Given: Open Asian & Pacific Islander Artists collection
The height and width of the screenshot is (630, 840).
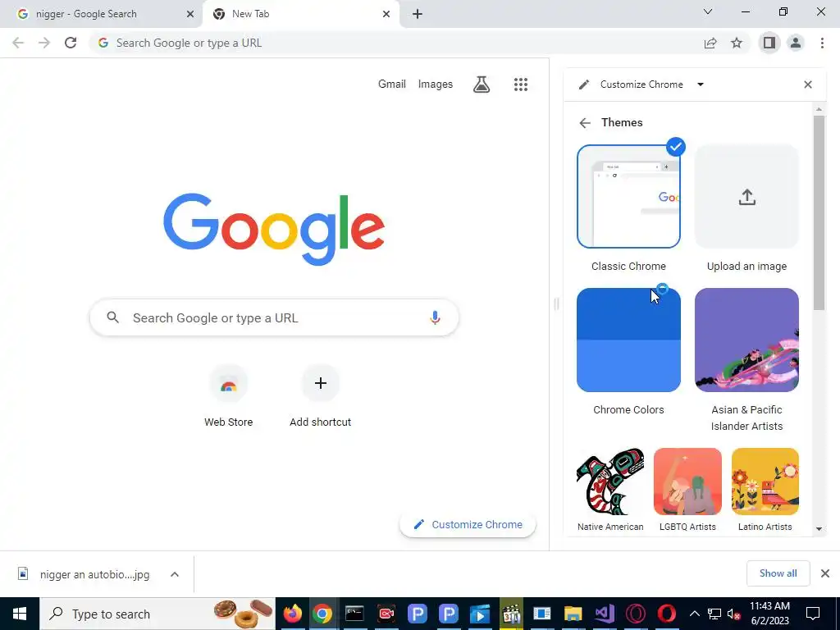Looking at the screenshot, I should (x=746, y=340).
